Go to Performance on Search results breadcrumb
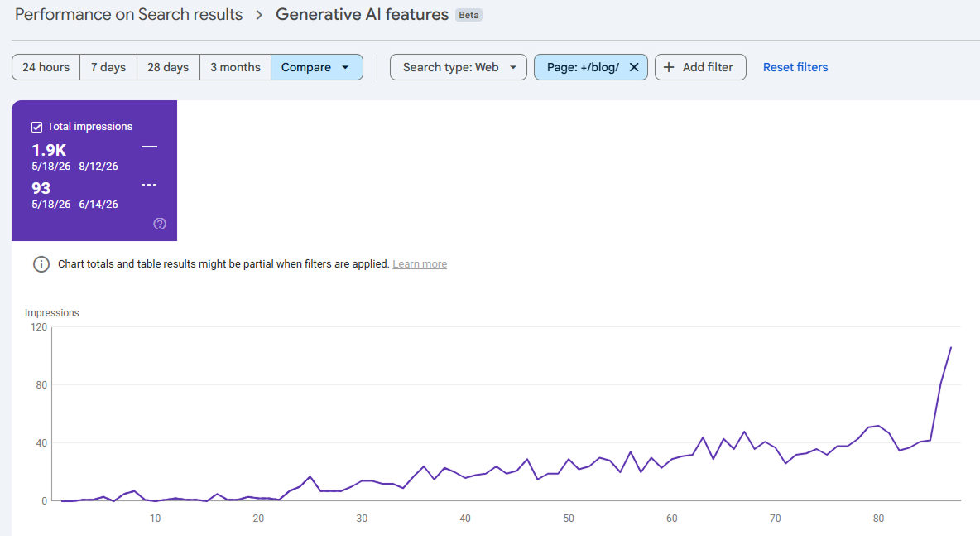This screenshot has height=536, width=980. tap(129, 14)
